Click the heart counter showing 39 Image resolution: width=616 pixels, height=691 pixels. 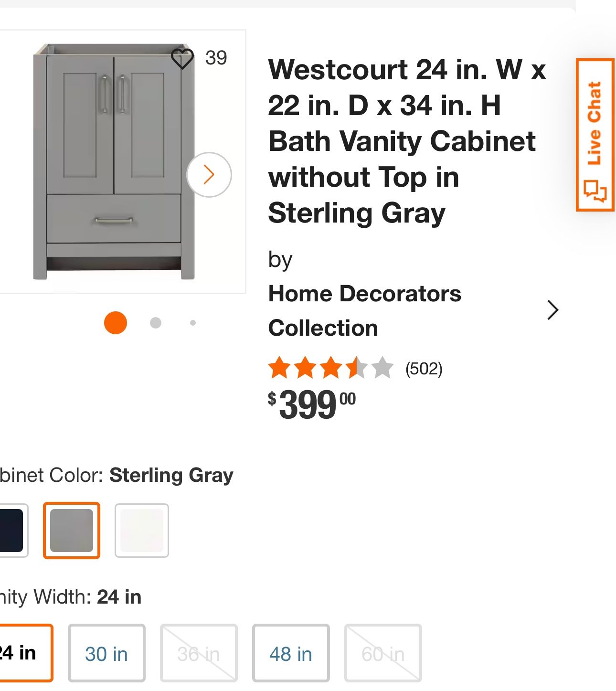(216, 58)
